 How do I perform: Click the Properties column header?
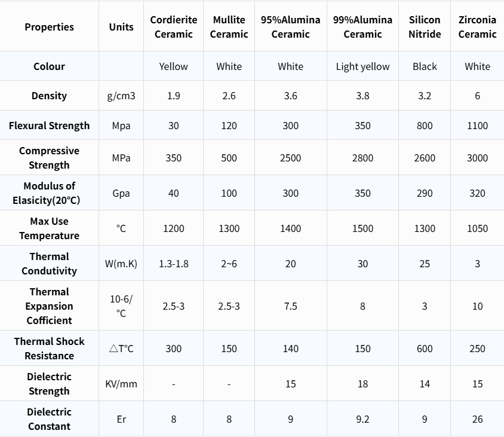click(50, 27)
